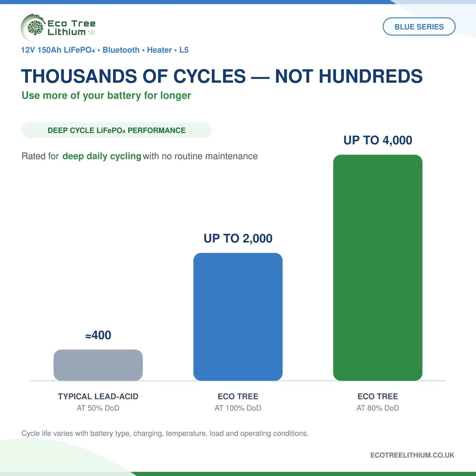Click the gray lead-acid bar

tap(98, 365)
